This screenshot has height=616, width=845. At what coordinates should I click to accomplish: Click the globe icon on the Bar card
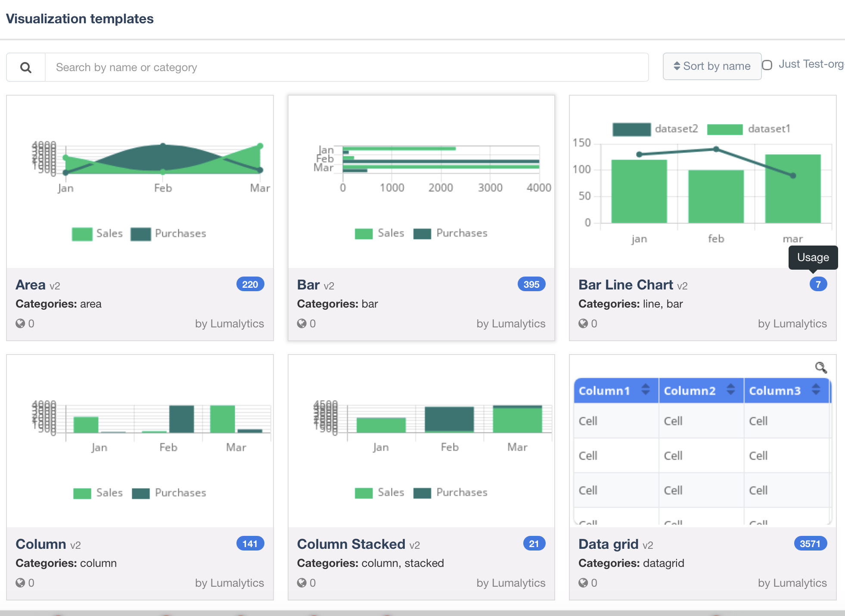pos(301,324)
